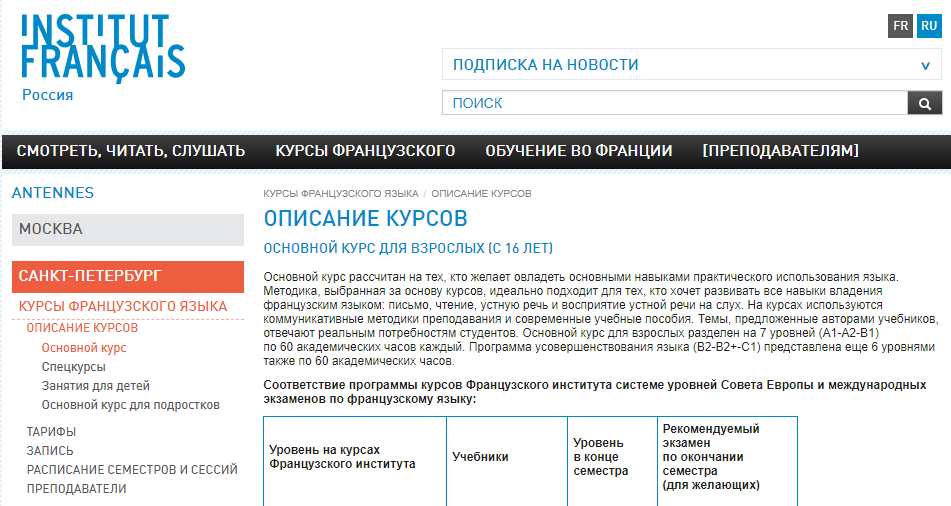This screenshot has width=951, height=506.
Task: Open ТАРИФЫ sidebar link
Action: (51, 432)
